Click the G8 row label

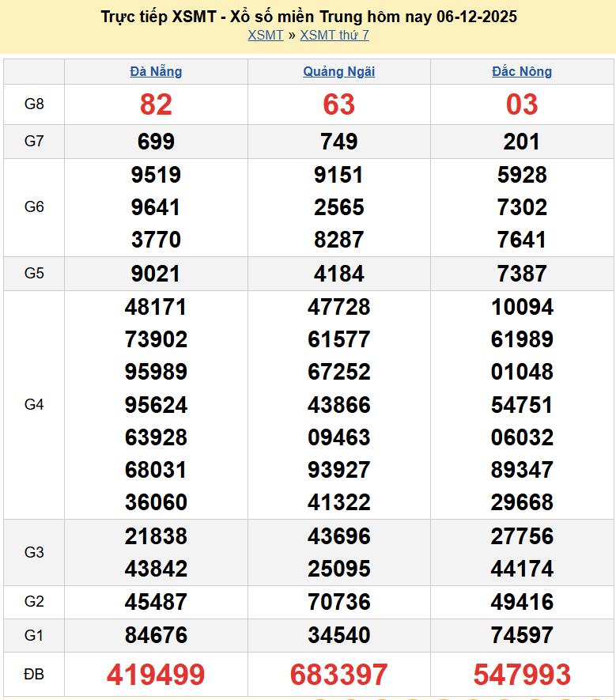coord(34,104)
